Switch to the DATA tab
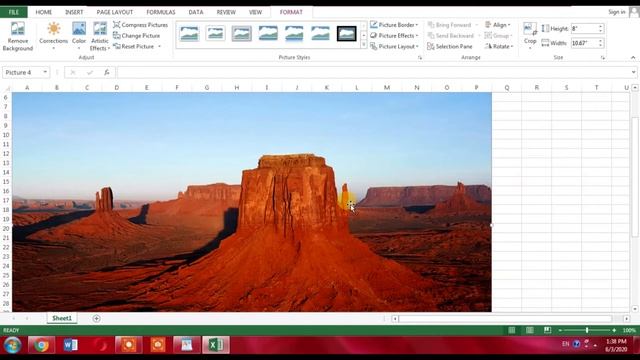 [196, 12]
